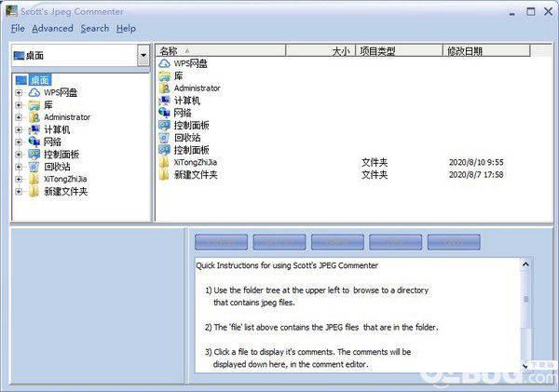Screen dimensions: 559x392
Task: Open the Search menu
Action: click(x=95, y=29)
